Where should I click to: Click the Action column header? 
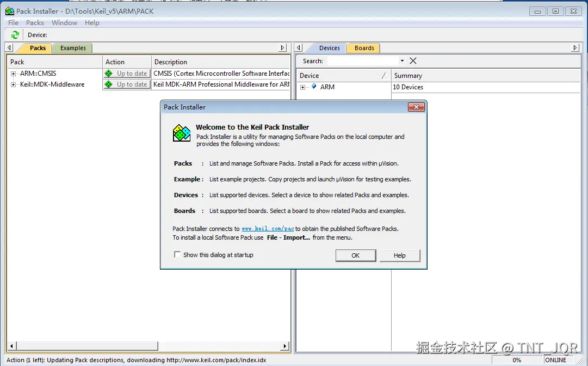127,62
